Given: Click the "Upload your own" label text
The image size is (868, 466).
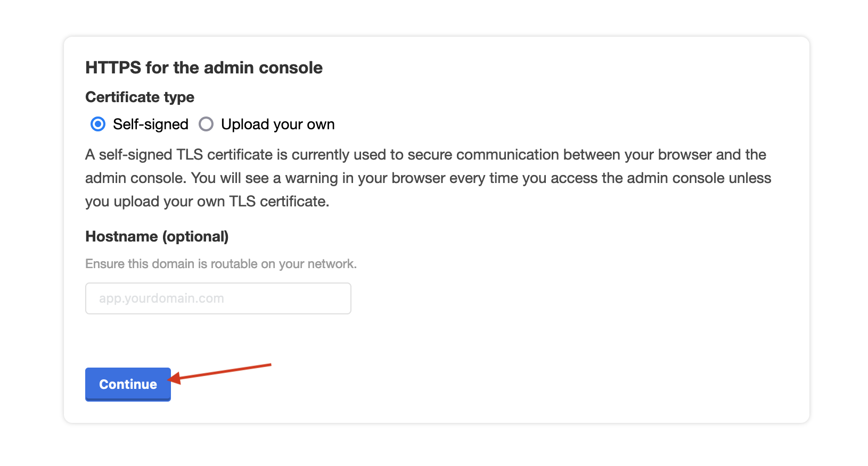Looking at the screenshot, I should pos(277,124).
